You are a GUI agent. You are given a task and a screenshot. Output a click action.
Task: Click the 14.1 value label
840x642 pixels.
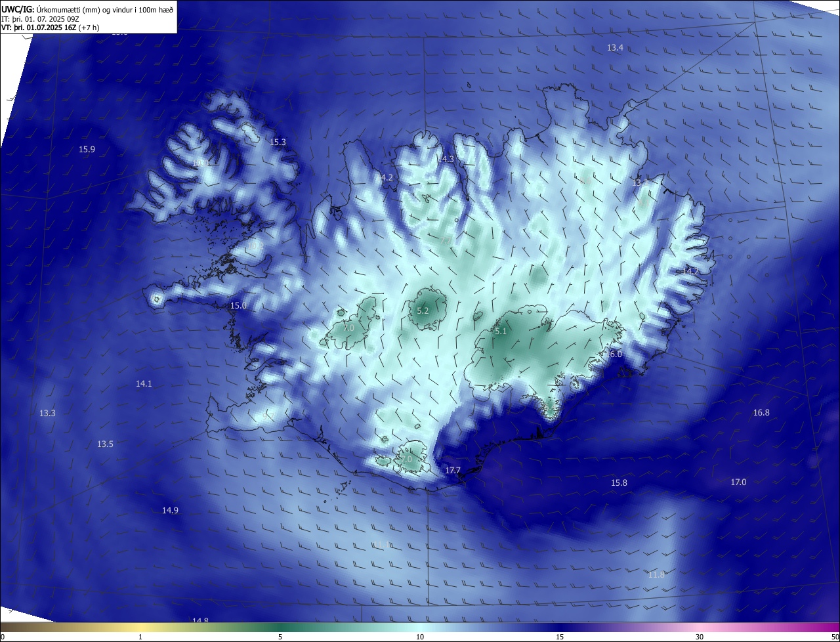tap(144, 384)
